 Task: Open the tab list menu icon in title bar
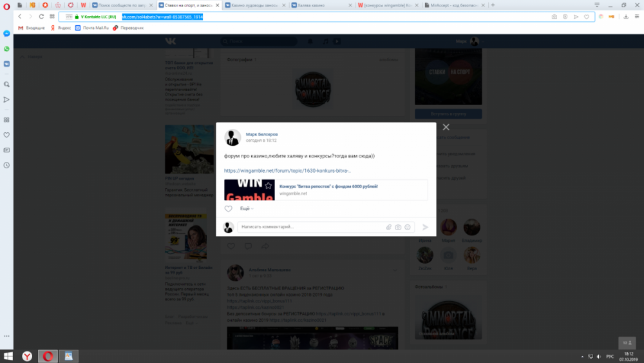[597, 5]
